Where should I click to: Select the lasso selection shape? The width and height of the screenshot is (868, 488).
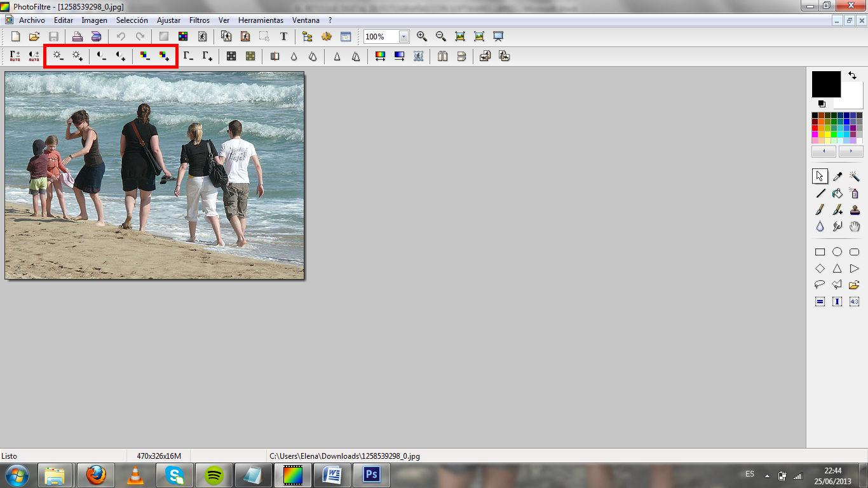(820, 285)
